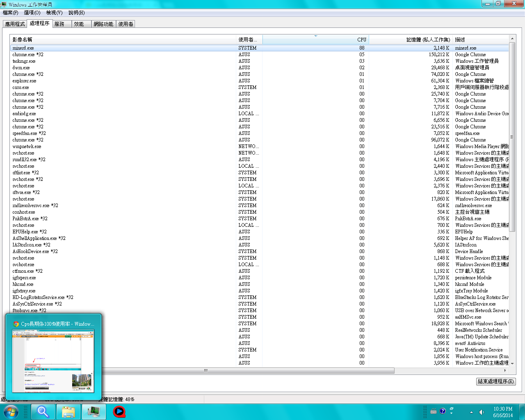Click the blue help icon in tray
Screen dimensions: 525x420
(x=443, y=411)
